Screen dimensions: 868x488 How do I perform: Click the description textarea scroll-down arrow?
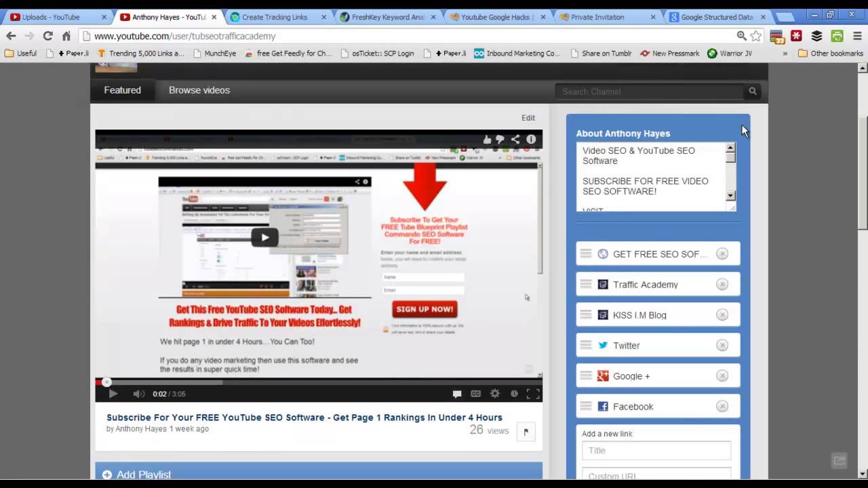tap(730, 196)
